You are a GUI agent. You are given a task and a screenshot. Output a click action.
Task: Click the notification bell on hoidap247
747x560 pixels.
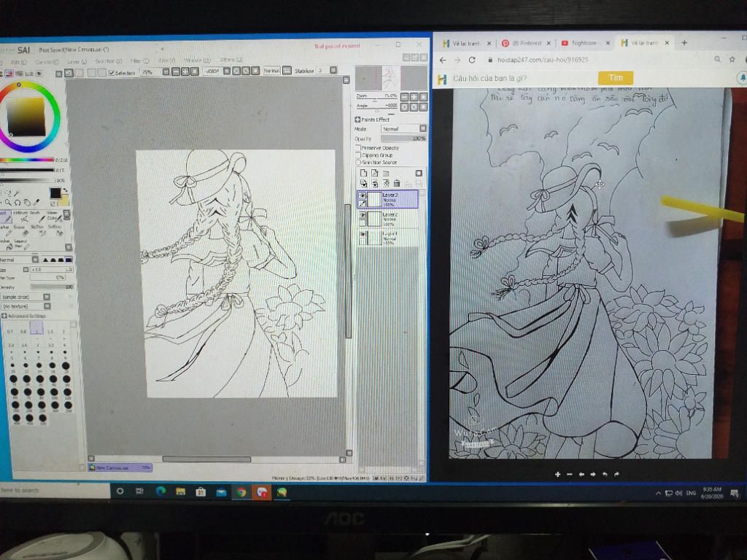(x=742, y=77)
